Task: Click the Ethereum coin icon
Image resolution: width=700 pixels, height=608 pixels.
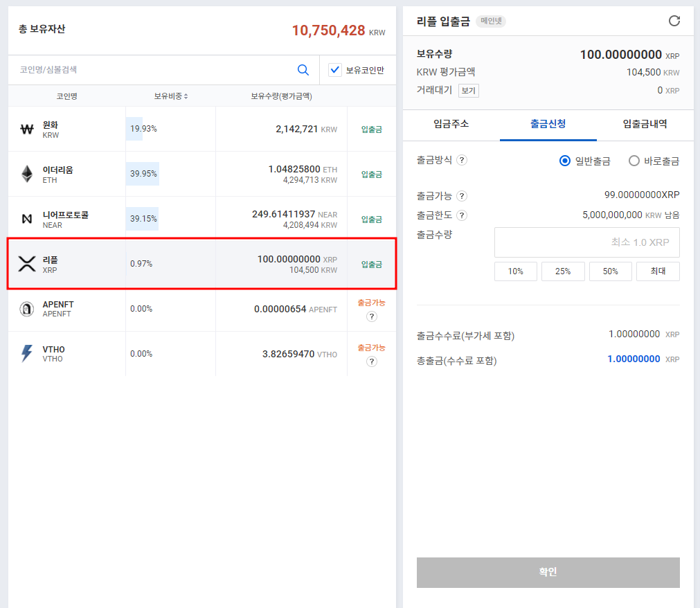Action: pos(27,174)
